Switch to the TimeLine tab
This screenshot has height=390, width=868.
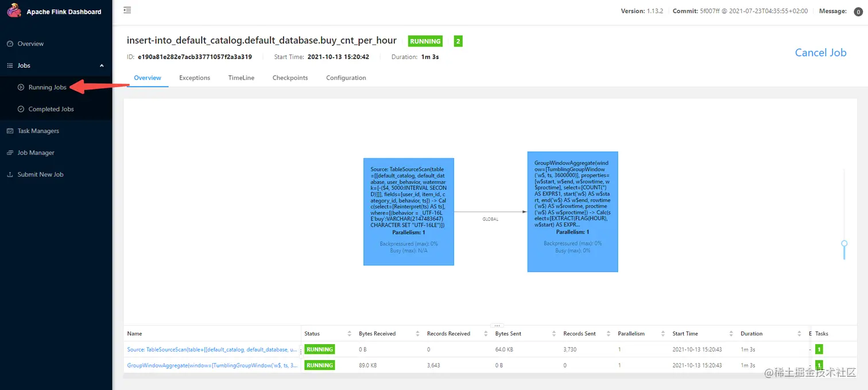[x=241, y=78]
